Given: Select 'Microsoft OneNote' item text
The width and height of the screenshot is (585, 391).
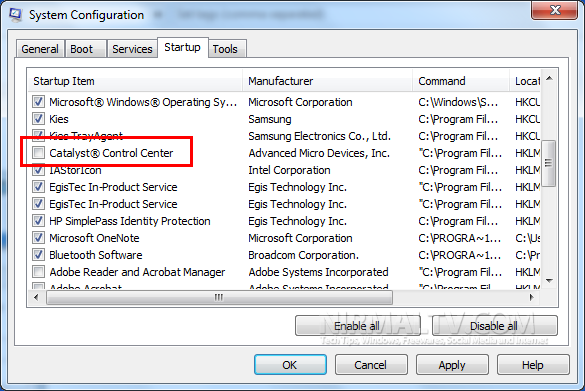Looking at the screenshot, I should (94, 238).
